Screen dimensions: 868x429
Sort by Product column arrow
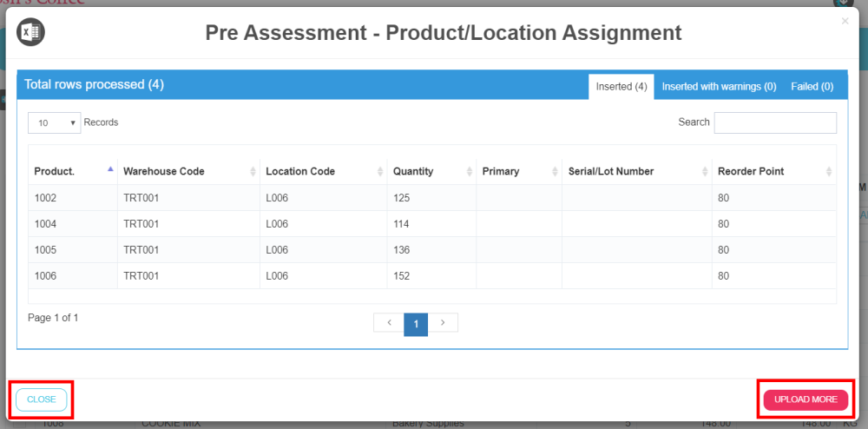point(109,170)
